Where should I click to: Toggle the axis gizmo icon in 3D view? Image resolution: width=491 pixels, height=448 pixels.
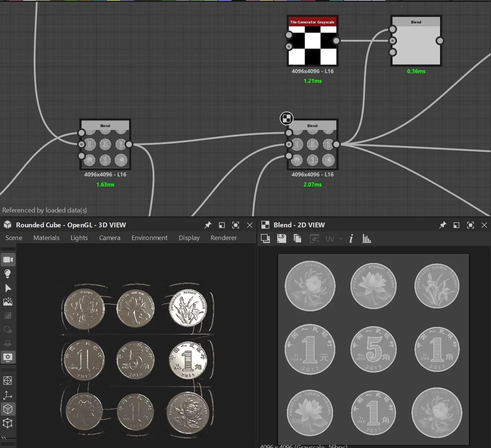[x=8, y=395]
